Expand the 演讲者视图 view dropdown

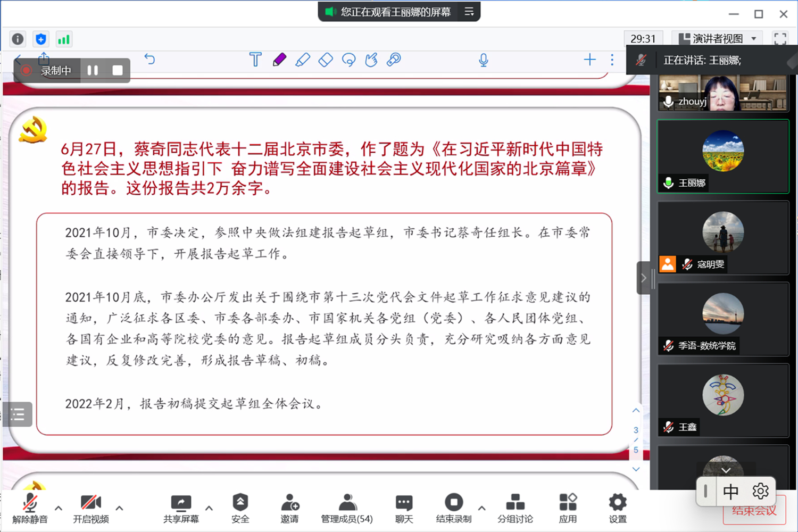point(754,39)
